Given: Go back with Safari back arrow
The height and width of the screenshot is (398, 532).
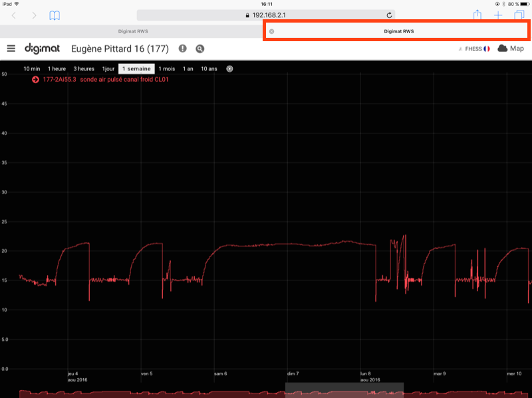Looking at the screenshot, I should (x=14, y=15).
